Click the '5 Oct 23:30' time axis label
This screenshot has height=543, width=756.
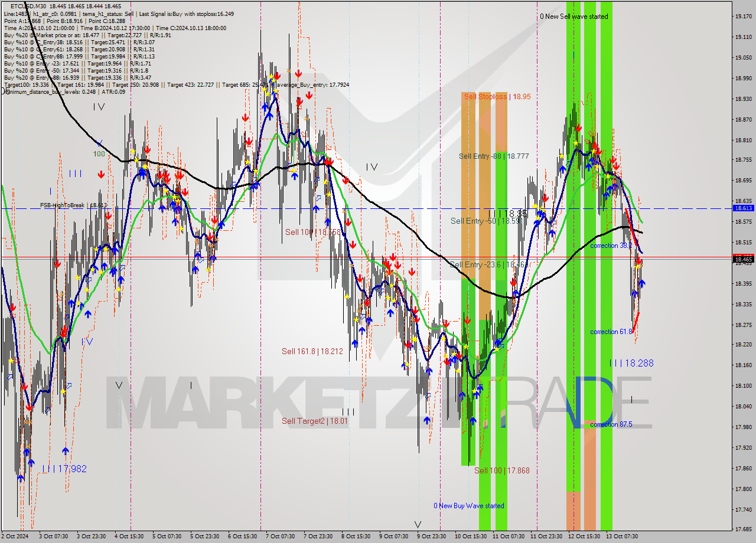(204, 537)
